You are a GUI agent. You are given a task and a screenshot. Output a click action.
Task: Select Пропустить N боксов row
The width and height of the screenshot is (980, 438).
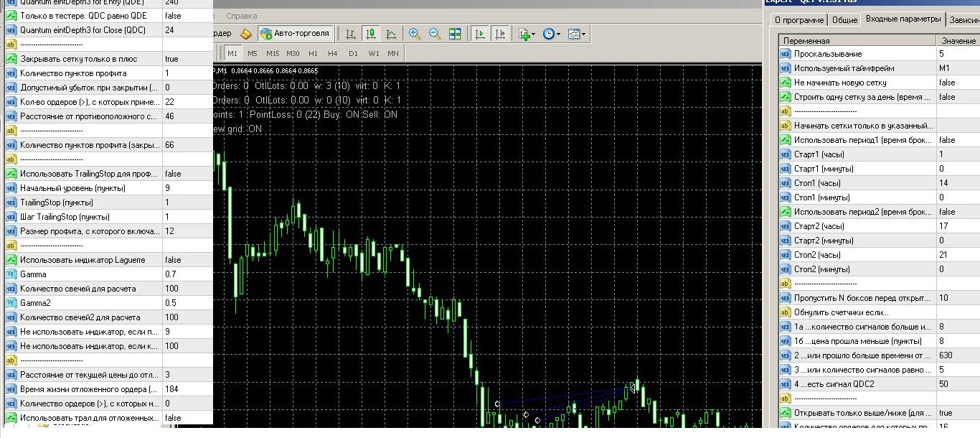(879, 298)
